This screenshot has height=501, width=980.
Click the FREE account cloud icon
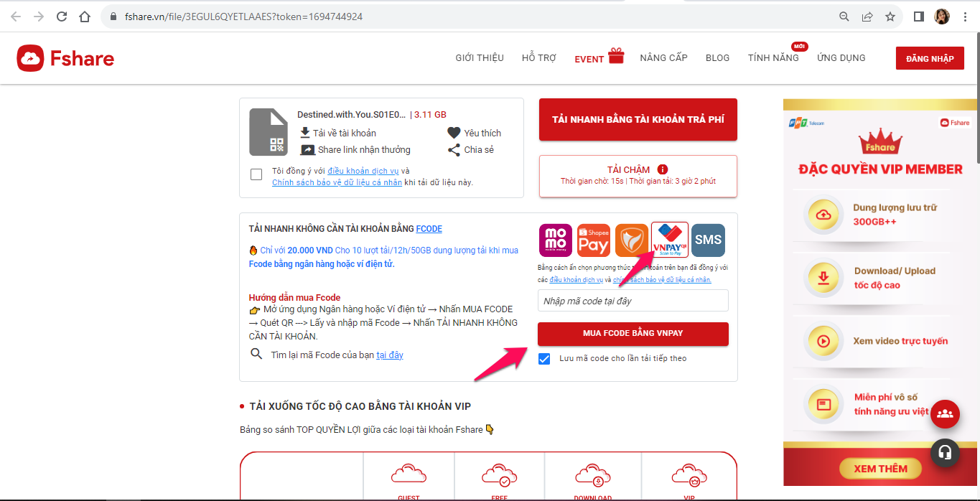coord(500,474)
